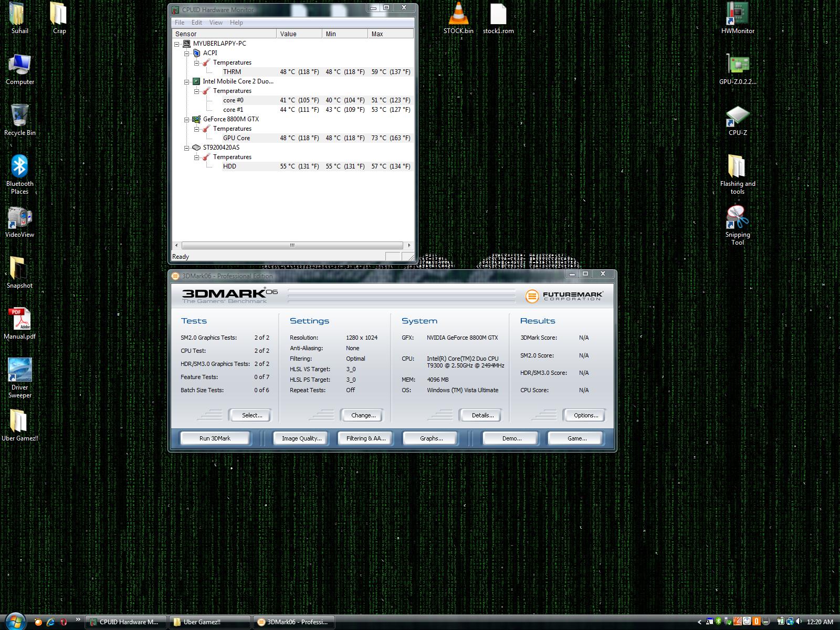Viewport: 840px width, 630px height.
Task: Open the GPU-Z desktop icon
Action: coord(738,69)
